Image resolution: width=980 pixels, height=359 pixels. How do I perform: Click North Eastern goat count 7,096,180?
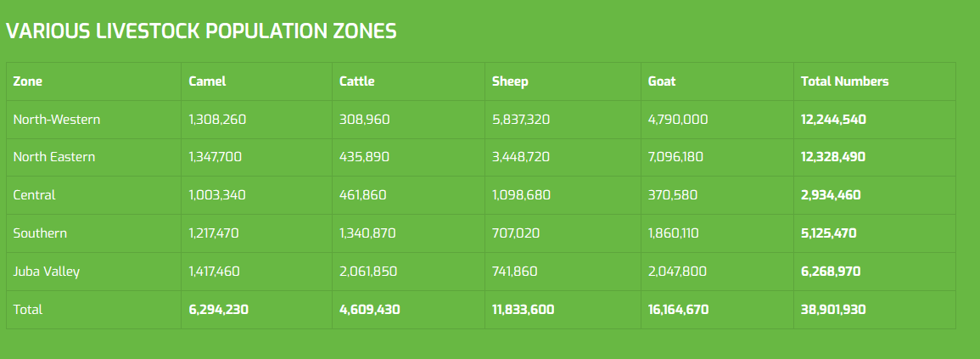[x=675, y=157]
